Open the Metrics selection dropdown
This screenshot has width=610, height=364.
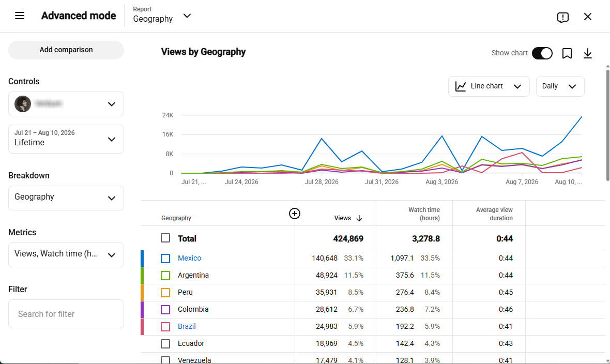[66, 254]
